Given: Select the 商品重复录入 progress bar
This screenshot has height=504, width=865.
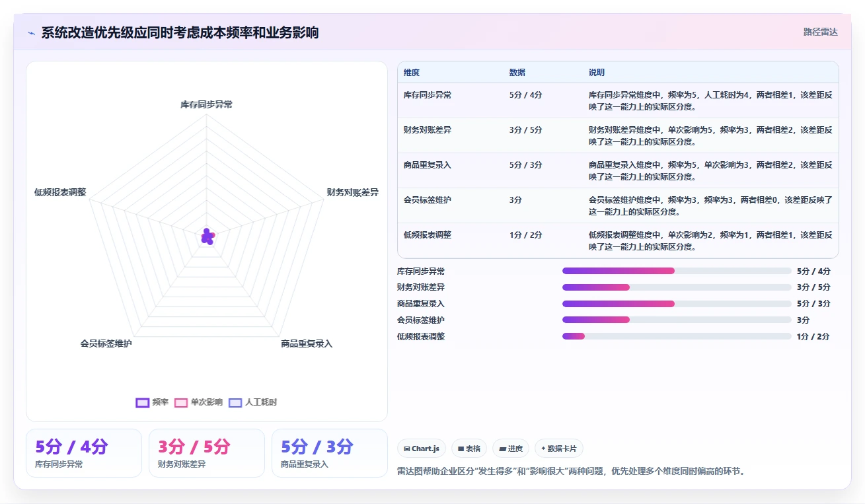Looking at the screenshot, I should (677, 304).
